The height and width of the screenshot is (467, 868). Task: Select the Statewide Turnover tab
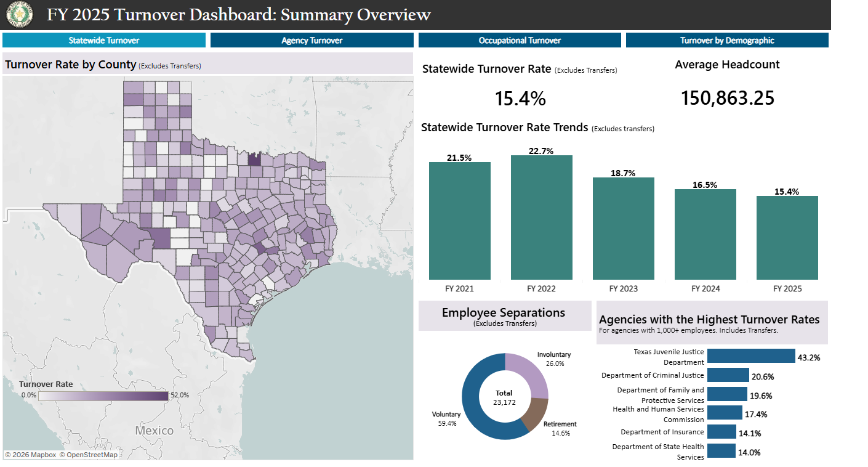pos(103,40)
